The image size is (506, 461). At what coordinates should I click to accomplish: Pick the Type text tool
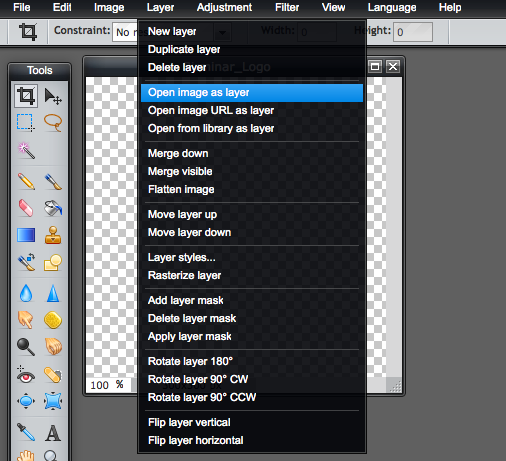tap(53, 432)
